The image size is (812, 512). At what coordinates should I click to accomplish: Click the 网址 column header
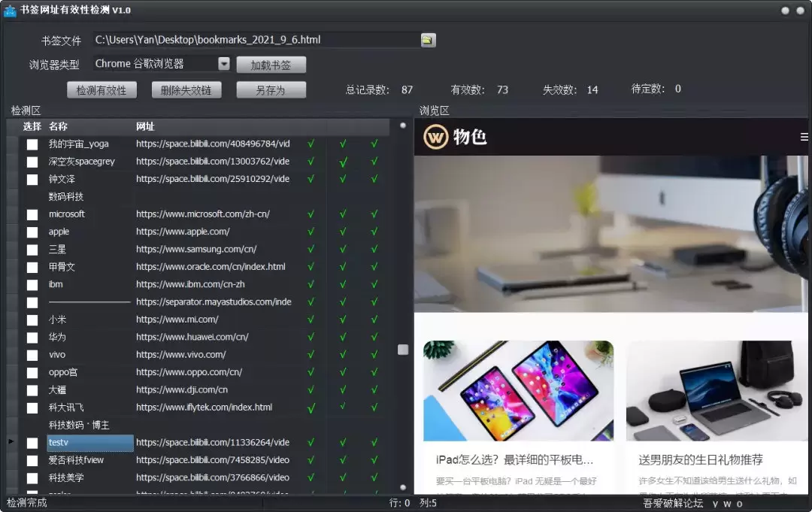146,126
